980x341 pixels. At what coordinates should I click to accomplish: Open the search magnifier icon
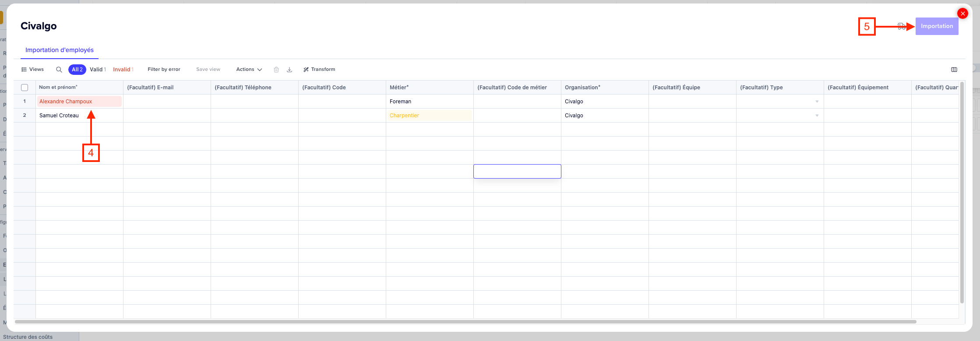click(x=59, y=70)
